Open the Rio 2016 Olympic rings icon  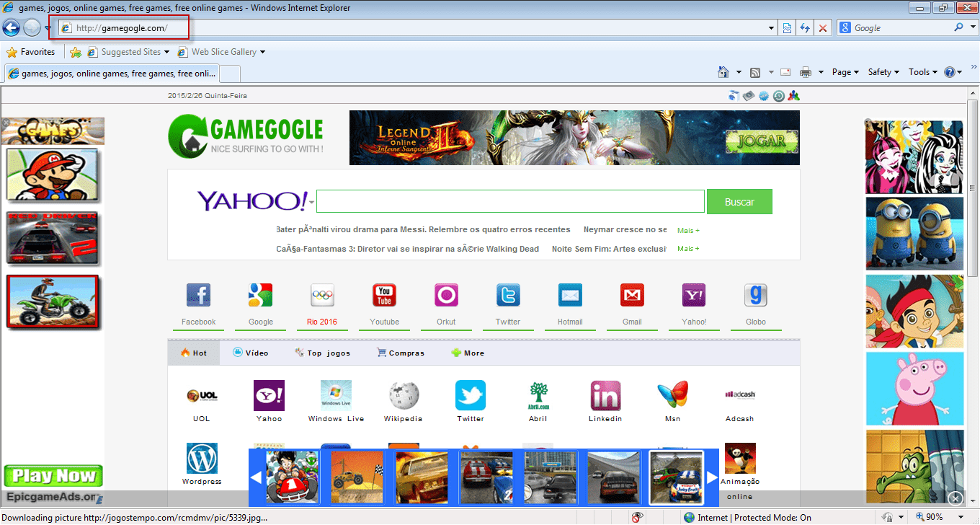coord(322,295)
